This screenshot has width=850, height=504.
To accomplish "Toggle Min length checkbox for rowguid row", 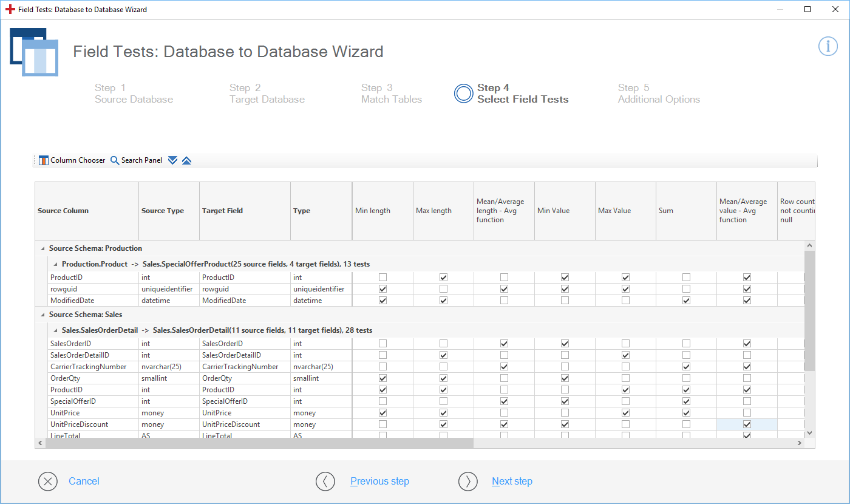I will point(382,289).
